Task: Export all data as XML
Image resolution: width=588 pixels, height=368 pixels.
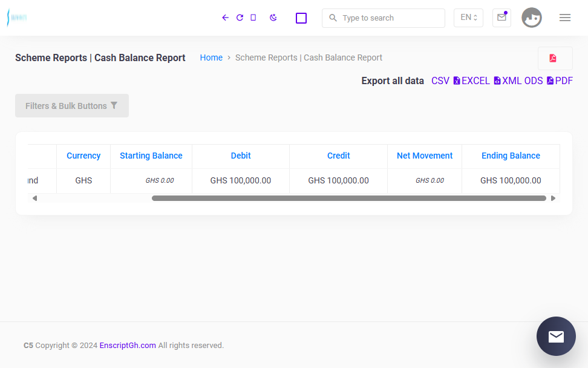Action: tap(508, 81)
